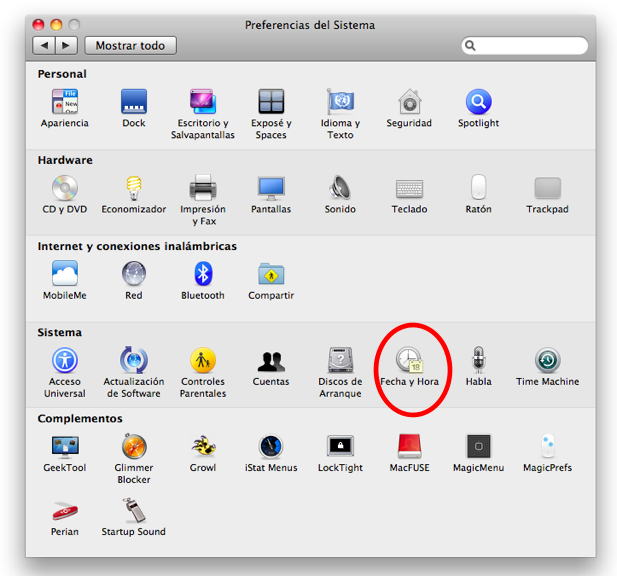617x576 pixels.
Task: Click the Mostrar todo button
Action: point(131,46)
